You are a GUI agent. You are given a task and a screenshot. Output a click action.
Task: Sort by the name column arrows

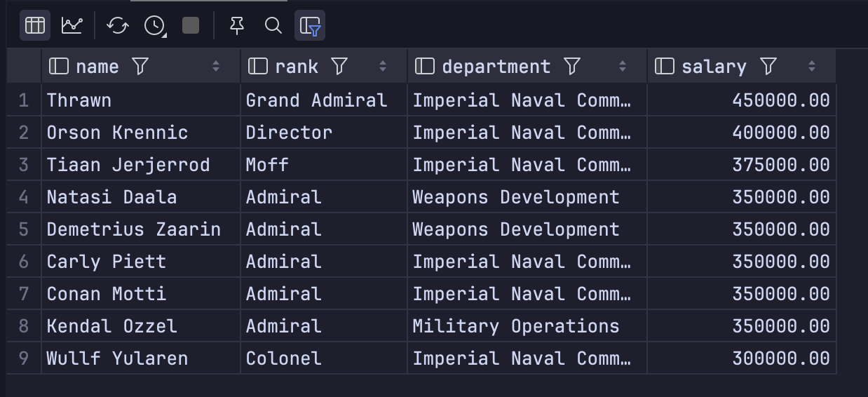[x=216, y=66]
